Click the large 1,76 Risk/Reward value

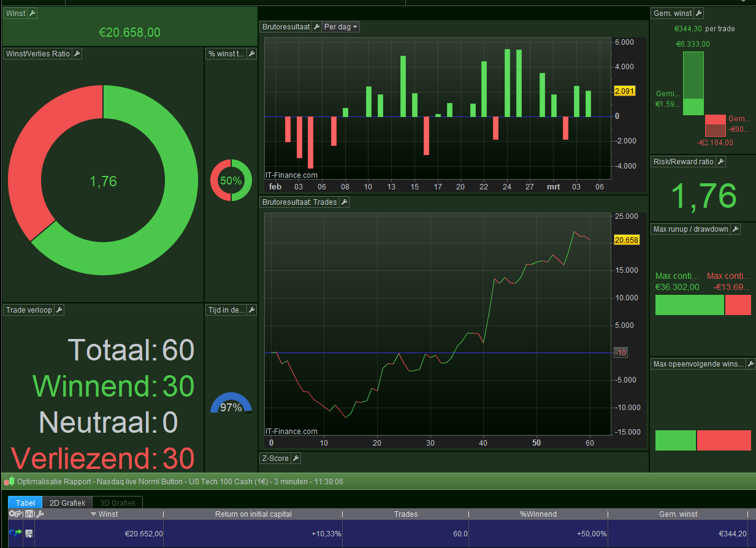(x=703, y=196)
